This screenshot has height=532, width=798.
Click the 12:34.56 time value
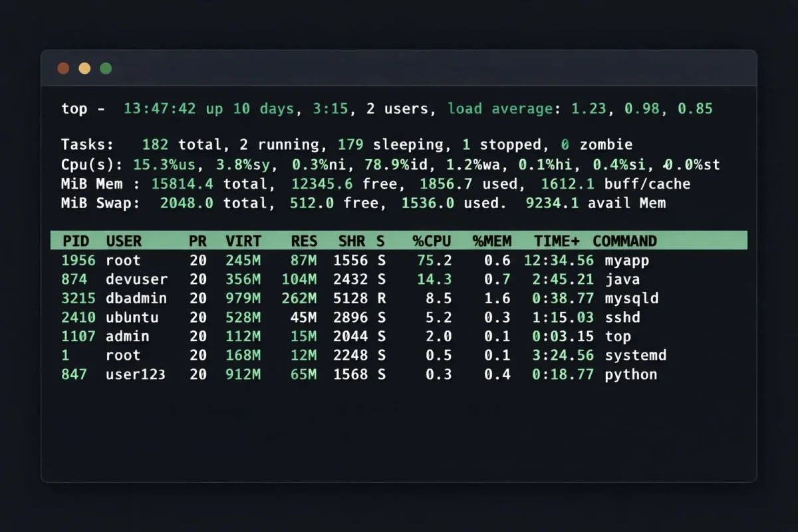coord(559,261)
